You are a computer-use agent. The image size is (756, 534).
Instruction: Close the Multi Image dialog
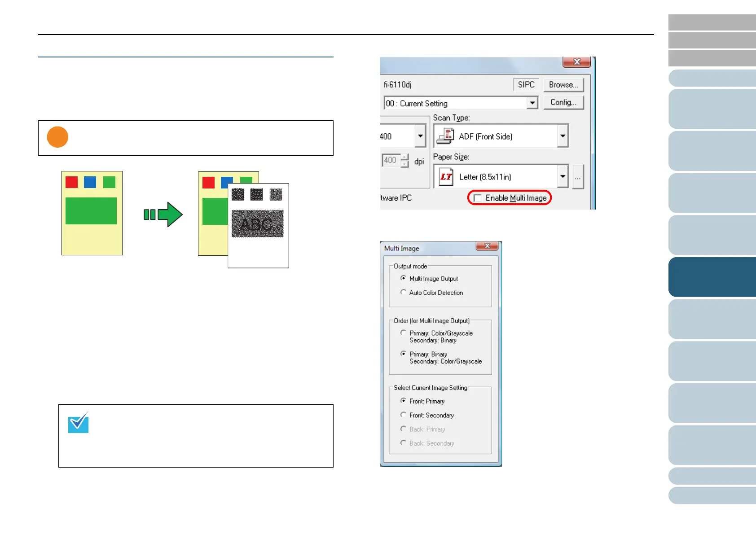tap(487, 246)
